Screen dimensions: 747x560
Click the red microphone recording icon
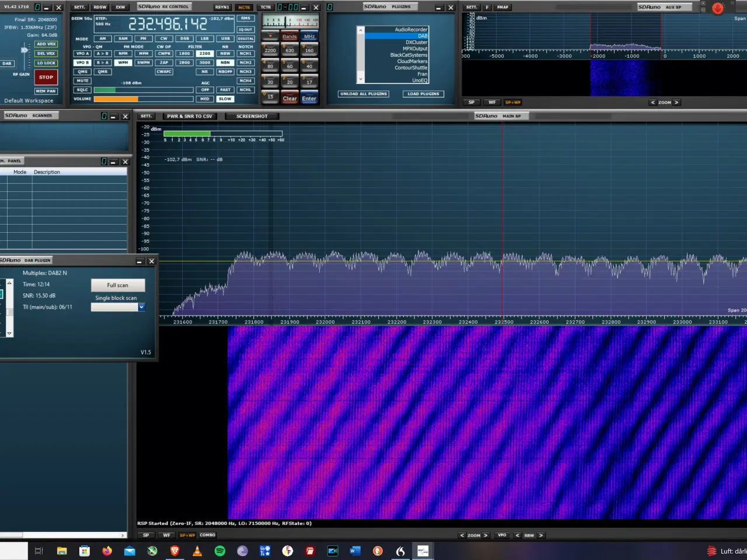coord(718,8)
